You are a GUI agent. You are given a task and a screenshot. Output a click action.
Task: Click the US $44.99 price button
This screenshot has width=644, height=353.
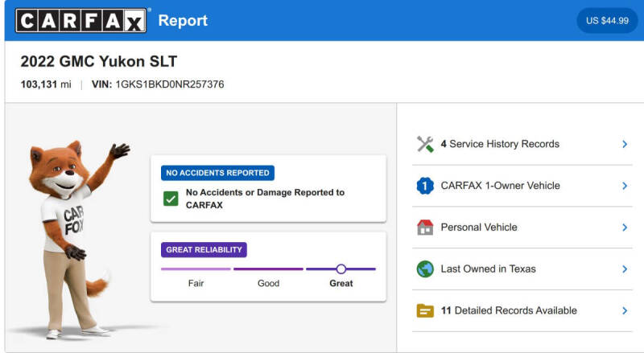pyautogui.click(x=607, y=21)
